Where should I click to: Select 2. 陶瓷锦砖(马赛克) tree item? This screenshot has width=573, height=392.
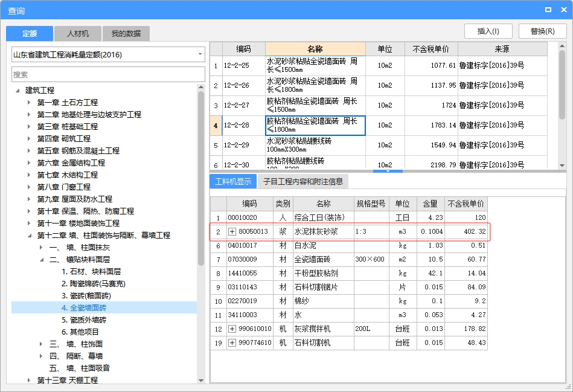tap(94, 284)
